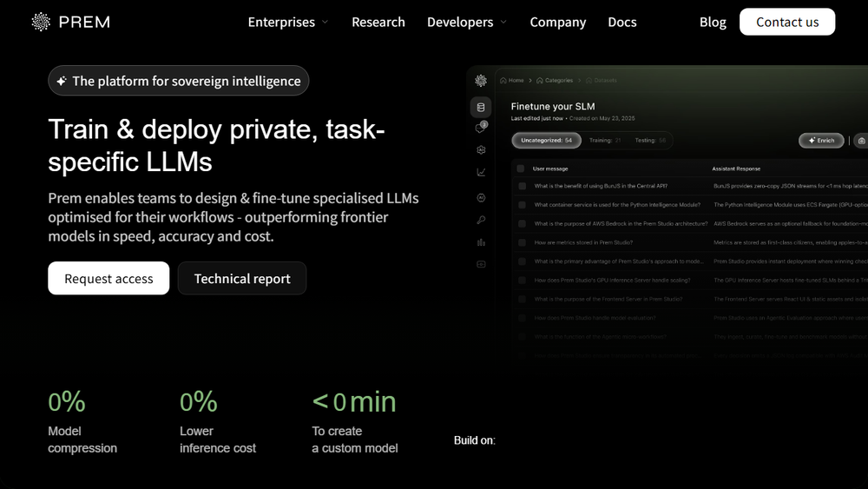Open the AI chip settings icon in sidebar
The width and height of the screenshot is (868, 489).
(481, 149)
